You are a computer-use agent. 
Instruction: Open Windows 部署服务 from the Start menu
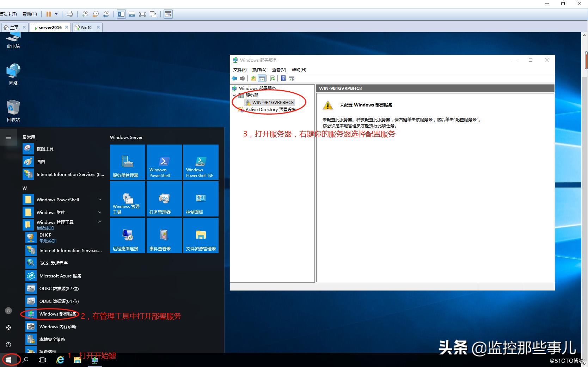57,314
